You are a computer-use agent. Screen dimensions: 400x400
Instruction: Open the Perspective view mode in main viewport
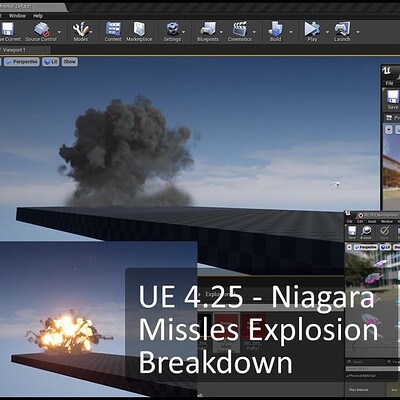pos(22,62)
